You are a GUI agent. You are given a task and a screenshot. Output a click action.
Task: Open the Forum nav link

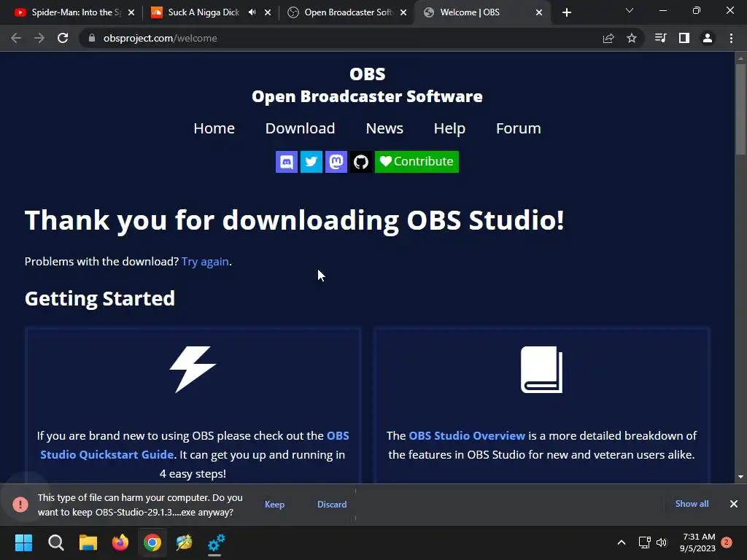519,128
